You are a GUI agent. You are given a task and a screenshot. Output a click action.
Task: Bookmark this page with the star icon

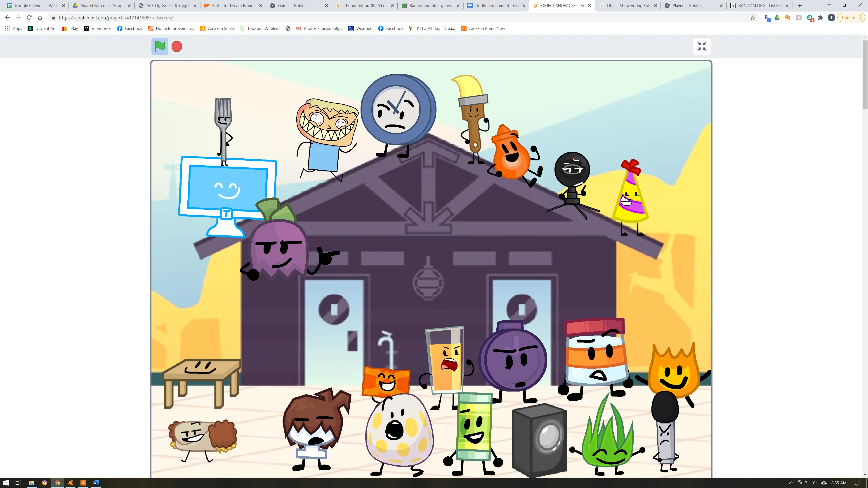click(x=752, y=18)
